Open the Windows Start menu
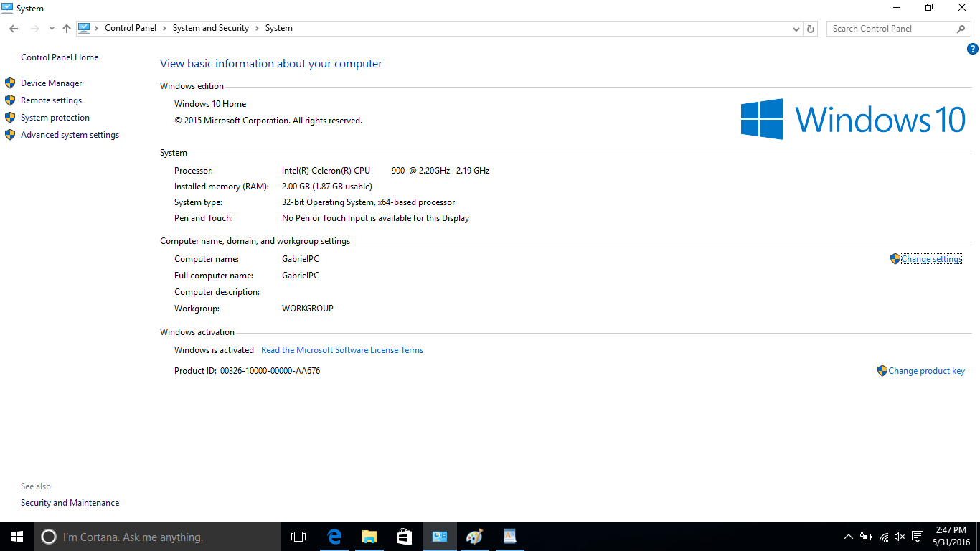The height and width of the screenshot is (551, 980). pyautogui.click(x=17, y=537)
